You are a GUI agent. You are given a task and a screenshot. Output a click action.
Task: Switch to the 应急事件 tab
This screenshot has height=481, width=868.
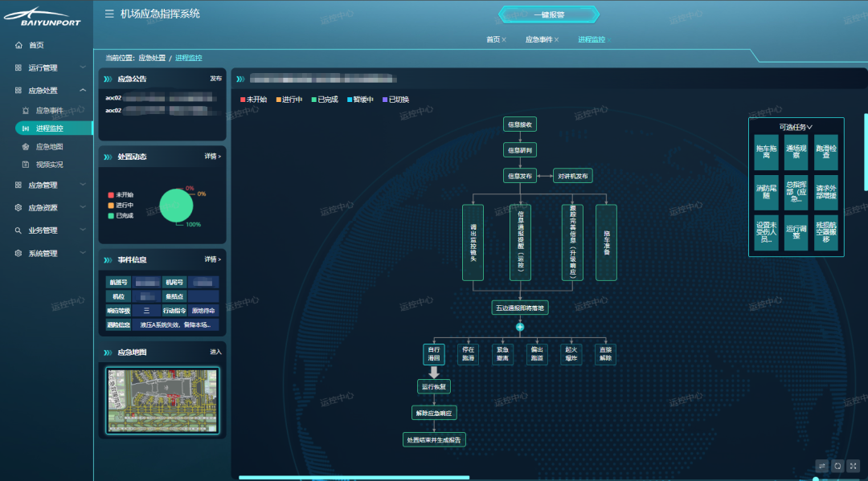tap(538, 40)
